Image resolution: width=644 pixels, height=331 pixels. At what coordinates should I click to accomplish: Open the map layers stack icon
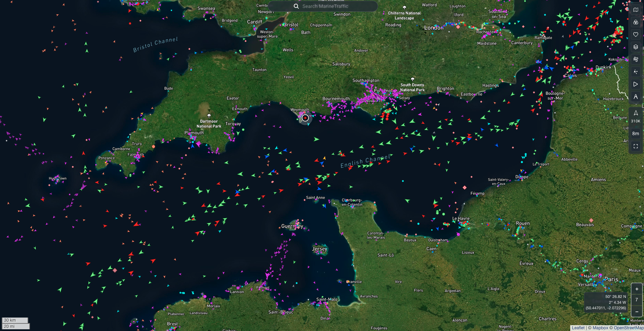[x=636, y=47]
